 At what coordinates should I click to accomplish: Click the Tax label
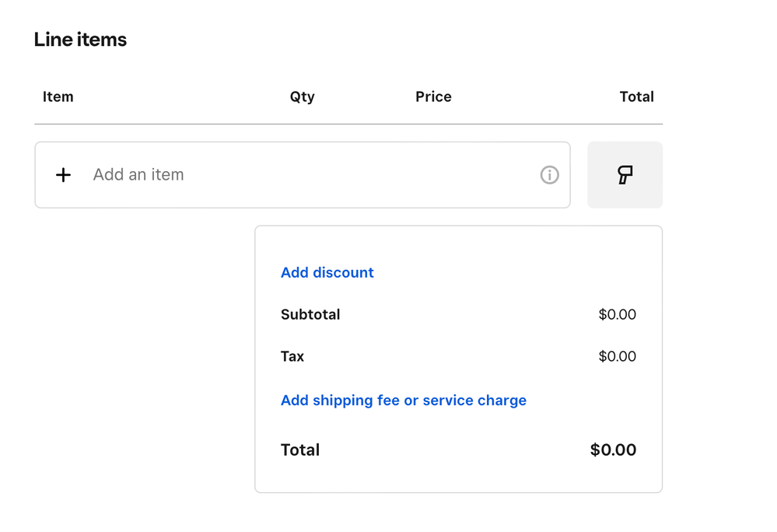click(292, 356)
